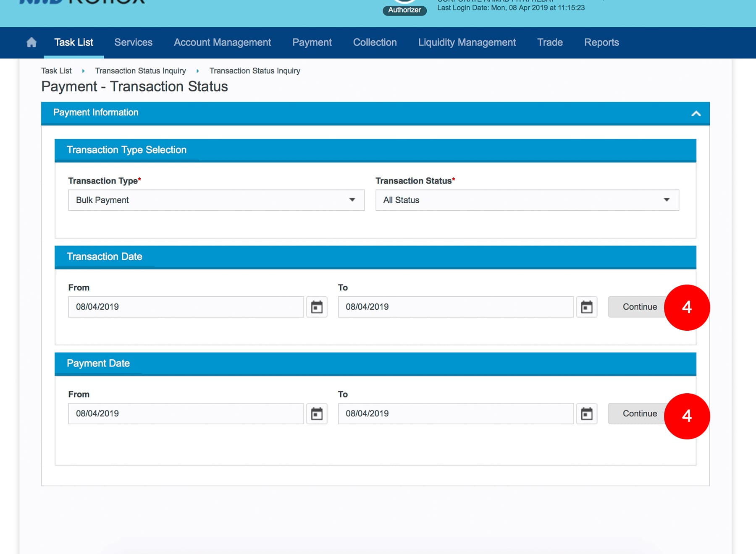Open the Trade menu

click(550, 42)
